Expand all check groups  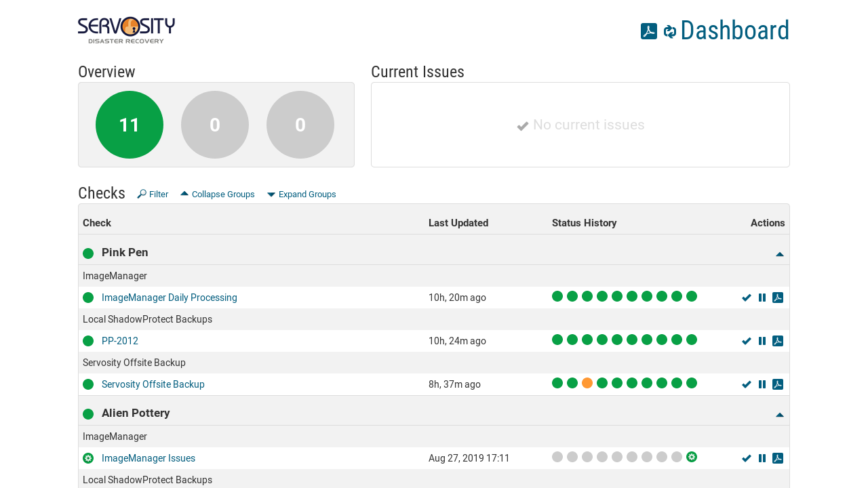tap(302, 195)
